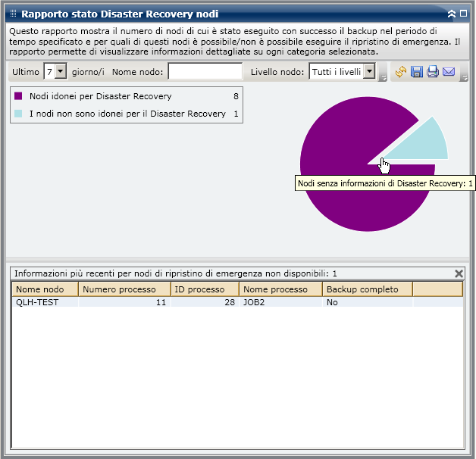Sort by ID processo column header
The width and height of the screenshot is (476, 459).
point(205,289)
